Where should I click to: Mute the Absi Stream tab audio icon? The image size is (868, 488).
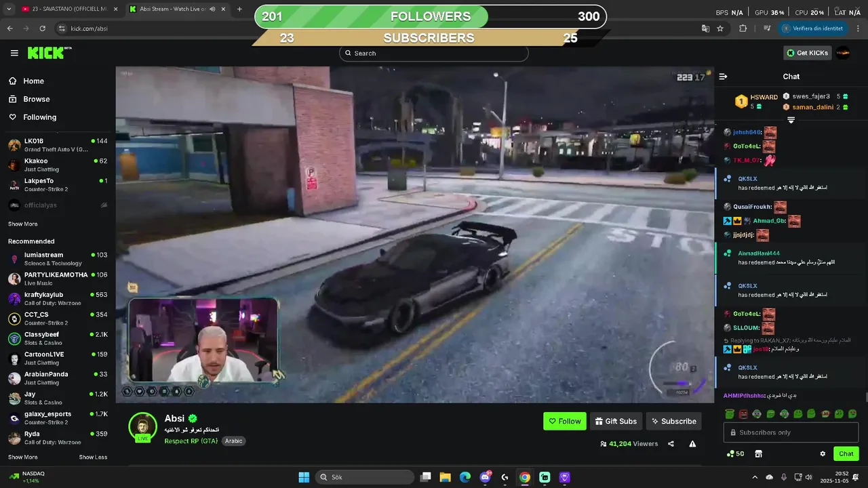[212, 9]
